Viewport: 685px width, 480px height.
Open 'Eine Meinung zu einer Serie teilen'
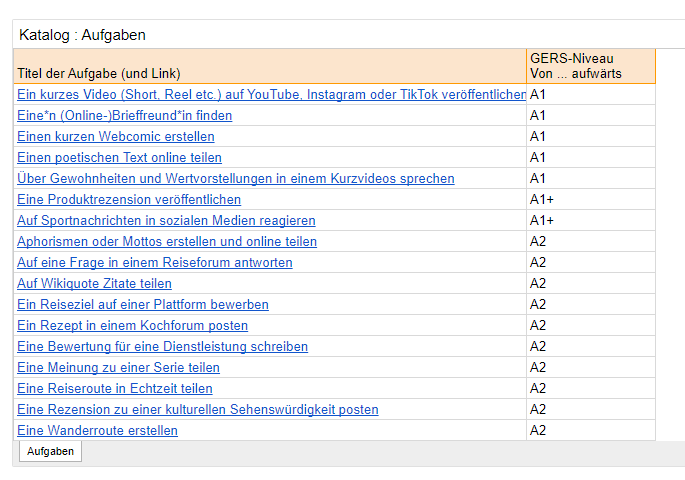[x=118, y=368]
